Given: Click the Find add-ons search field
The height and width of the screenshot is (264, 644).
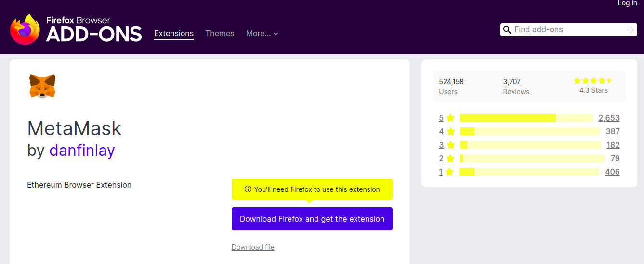Looking at the screenshot, I should (568, 30).
